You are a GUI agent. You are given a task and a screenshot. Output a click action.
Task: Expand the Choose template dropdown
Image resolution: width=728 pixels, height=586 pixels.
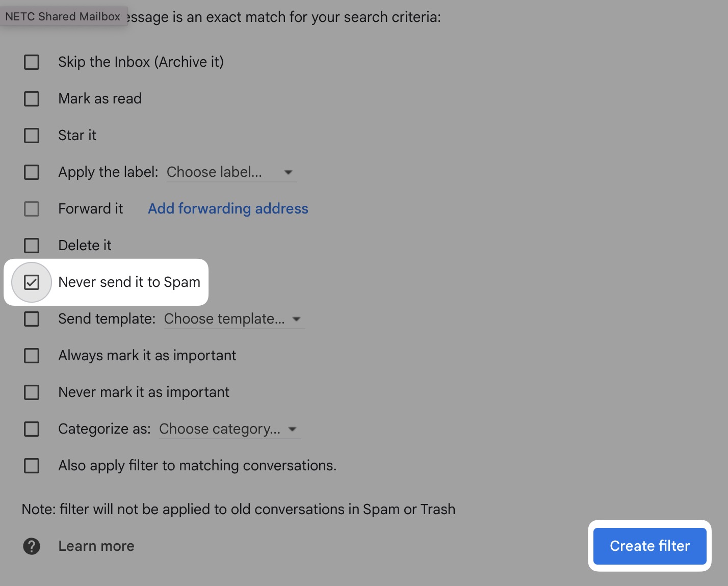(x=233, y=319)
